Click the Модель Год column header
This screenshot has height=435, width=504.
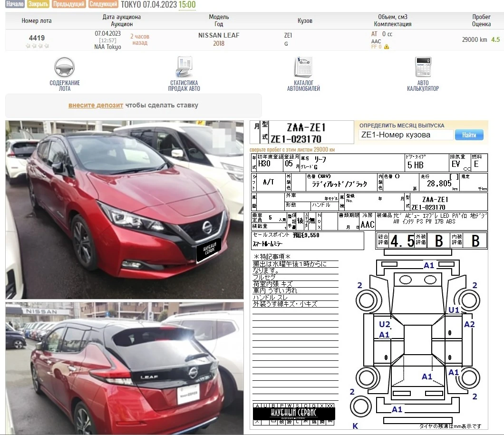pyautogui.click(x=219, y=20)
